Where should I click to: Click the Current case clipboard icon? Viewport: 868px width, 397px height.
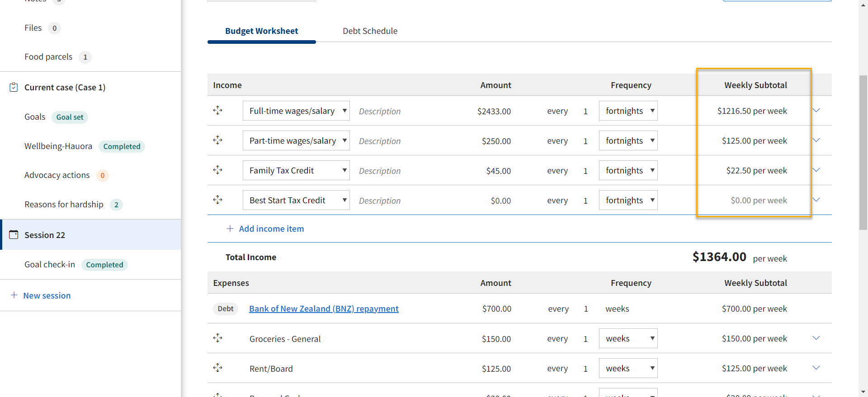[14, 87]
